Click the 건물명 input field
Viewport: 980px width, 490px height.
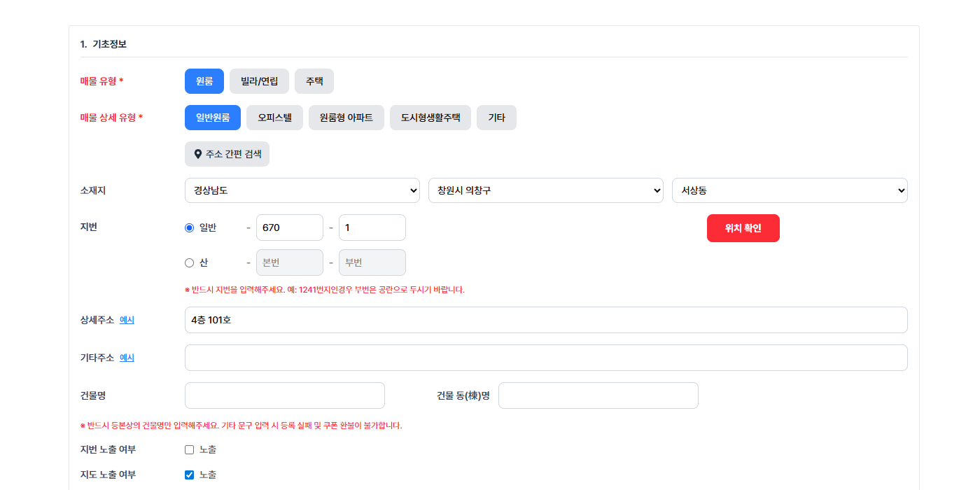click(x=284, y=395)
